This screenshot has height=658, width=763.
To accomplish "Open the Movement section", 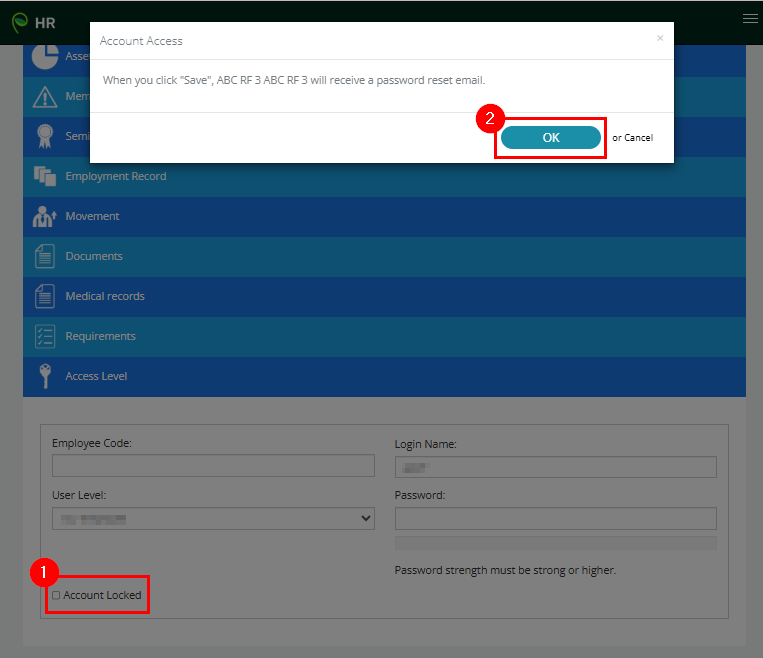I will click(x=384, y=217).
